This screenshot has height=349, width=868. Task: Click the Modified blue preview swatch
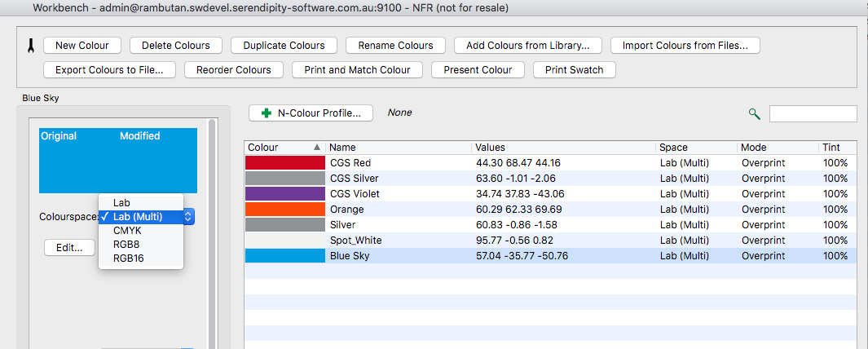point(158,161)
